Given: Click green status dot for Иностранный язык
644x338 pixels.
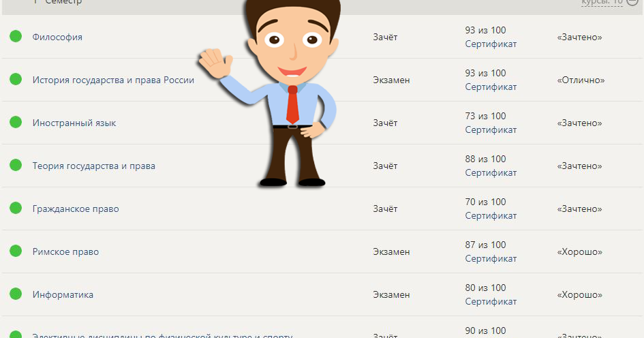Looking at the screenshot, I should (x=16, y=122).
